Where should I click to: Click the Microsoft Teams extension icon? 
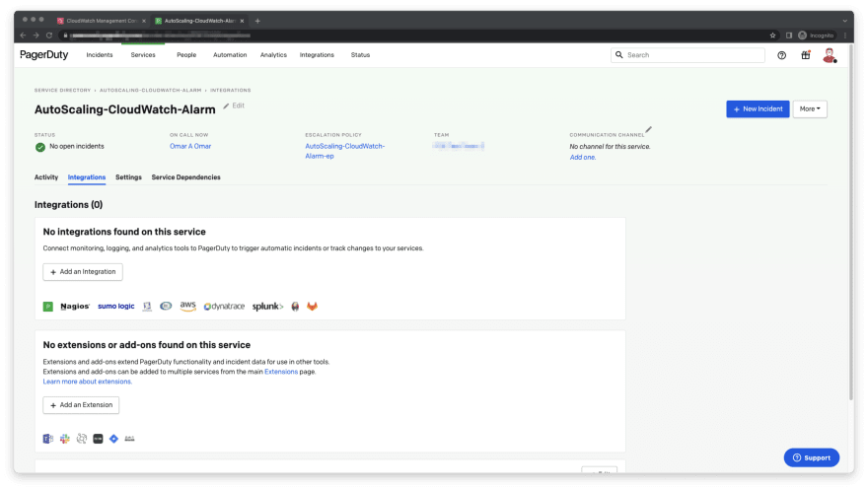(48, 439)
